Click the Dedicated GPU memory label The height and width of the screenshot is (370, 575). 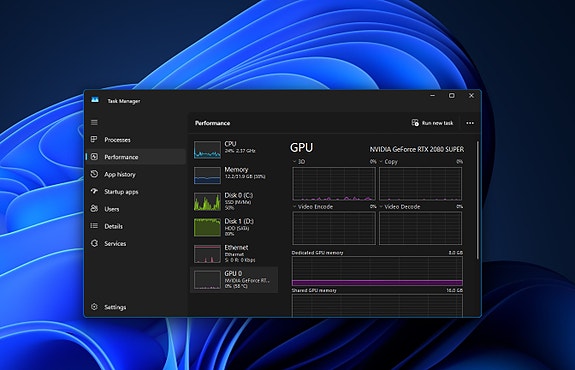317,253
